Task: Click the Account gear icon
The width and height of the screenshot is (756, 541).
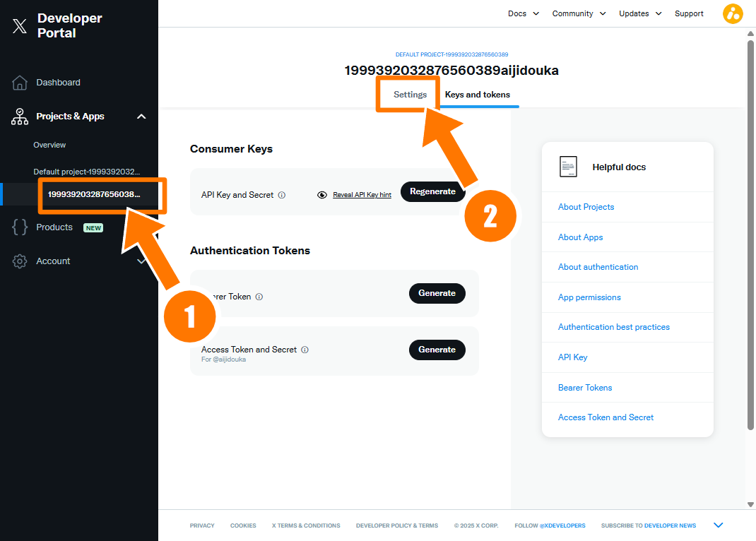Action: (x=20, y=261)
